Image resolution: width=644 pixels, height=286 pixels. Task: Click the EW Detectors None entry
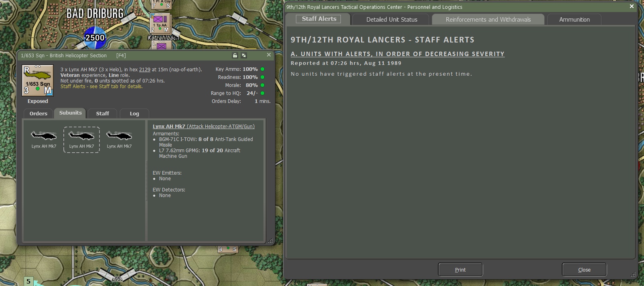point(165,195)
